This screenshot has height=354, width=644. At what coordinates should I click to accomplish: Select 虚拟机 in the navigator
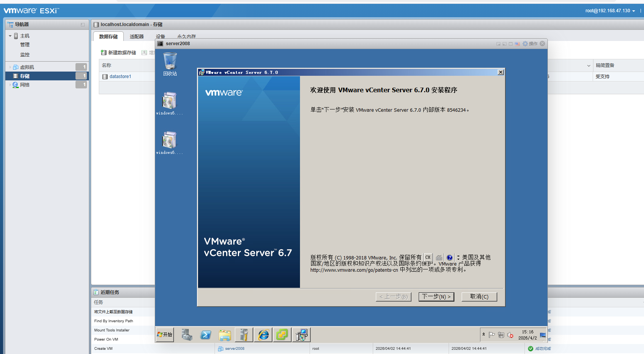(48, 67)
